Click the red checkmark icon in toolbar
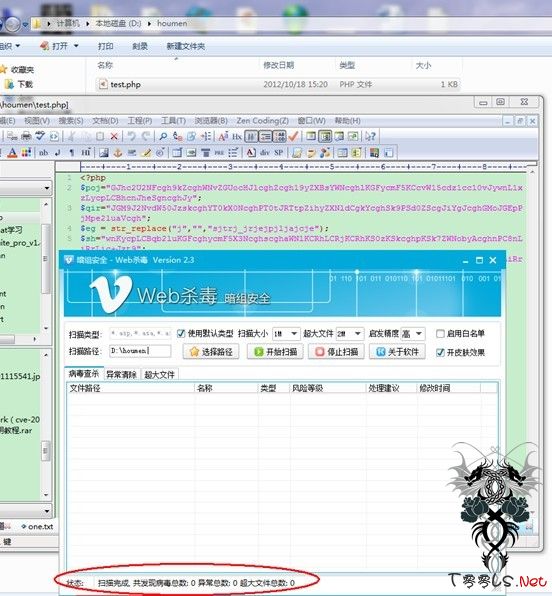 click(x=293, y=136)
